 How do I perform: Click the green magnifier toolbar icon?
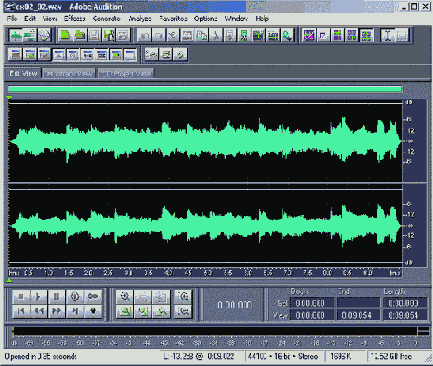[287, 35]
